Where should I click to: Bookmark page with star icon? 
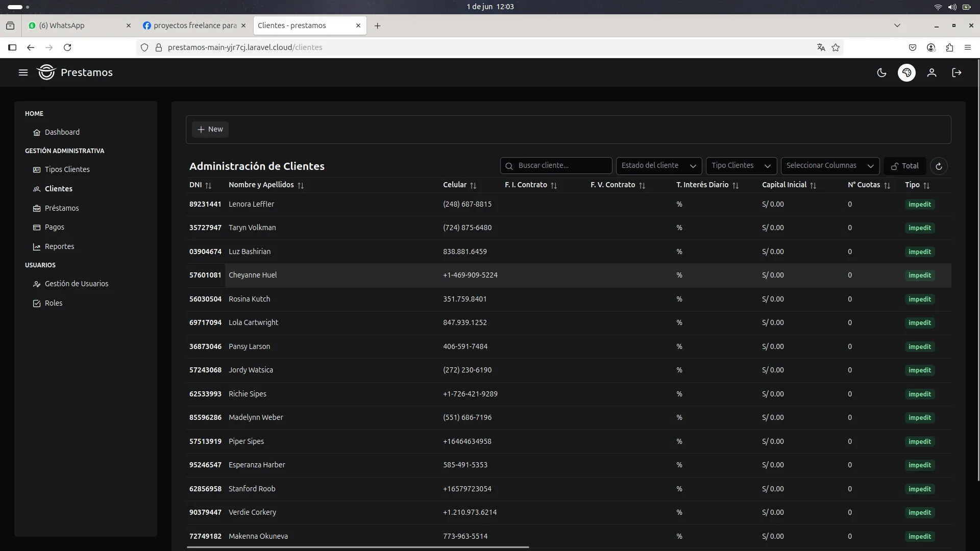click(x=836, y=47)
